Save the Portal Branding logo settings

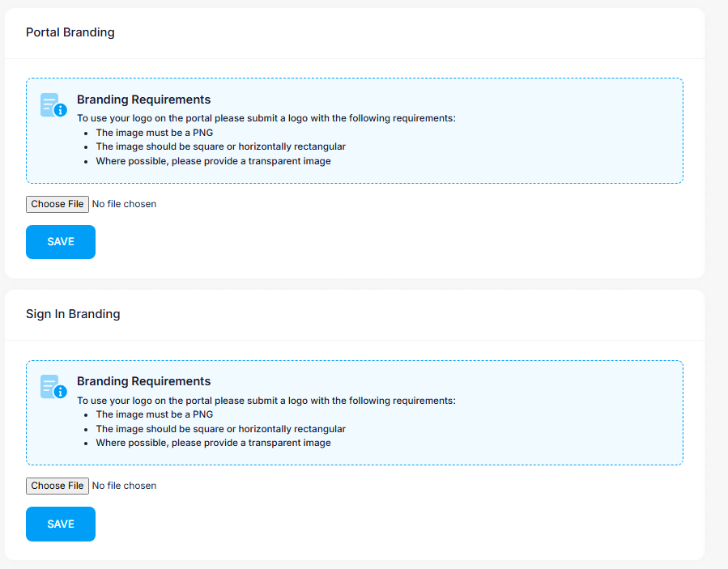point(61,242)
